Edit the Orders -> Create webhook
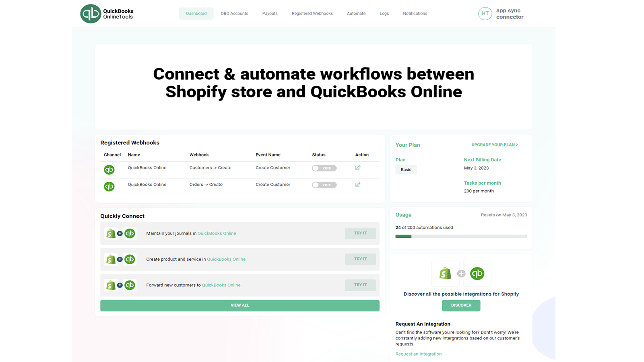Screen dimensions: 644x362 358,185
